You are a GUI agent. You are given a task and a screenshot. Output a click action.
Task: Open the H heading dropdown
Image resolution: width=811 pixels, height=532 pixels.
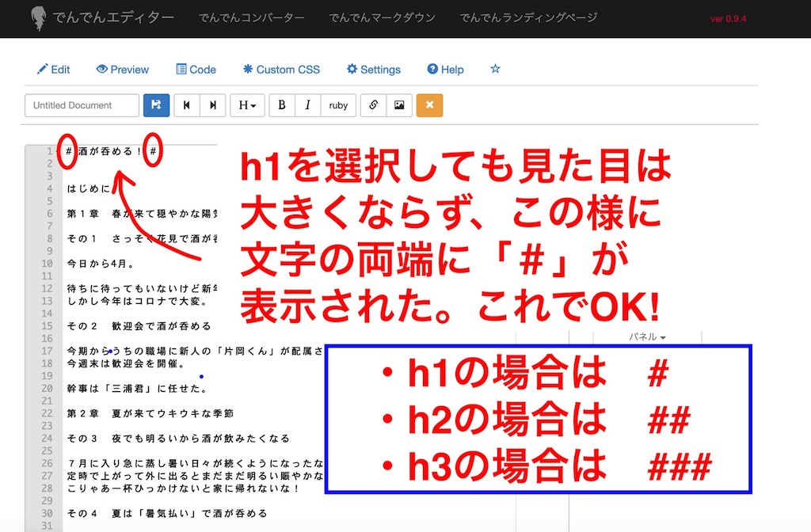pyautogui.click(x=247, y=105)
